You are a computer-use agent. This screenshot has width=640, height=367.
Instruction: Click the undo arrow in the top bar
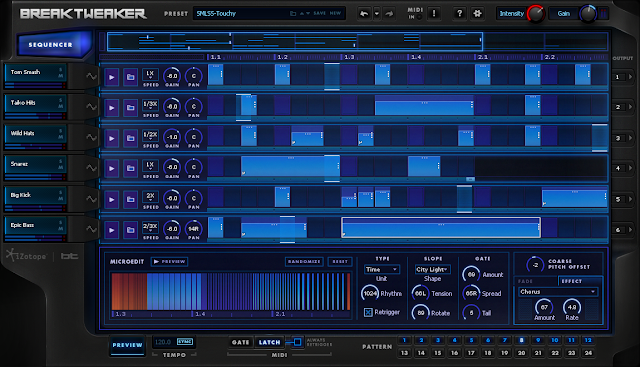tap(364, 13)
